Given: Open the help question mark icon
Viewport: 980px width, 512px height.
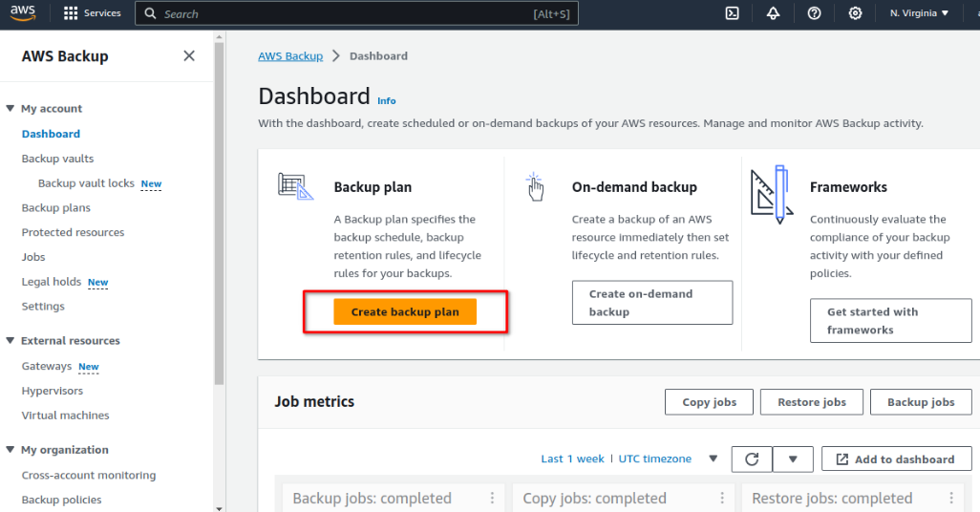Looking at the screenshot, I should coord(814,13).
